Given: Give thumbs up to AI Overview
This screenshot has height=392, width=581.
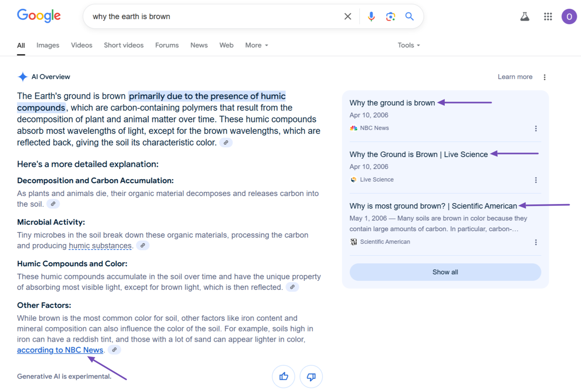Looking at the screenshot, I should click(283, 377).
